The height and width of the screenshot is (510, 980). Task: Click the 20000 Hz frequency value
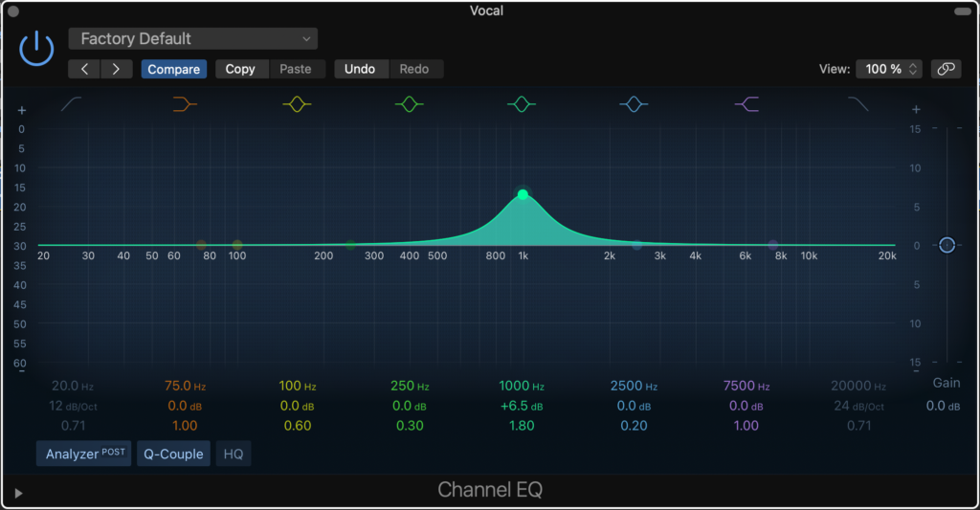pos(858,386)
